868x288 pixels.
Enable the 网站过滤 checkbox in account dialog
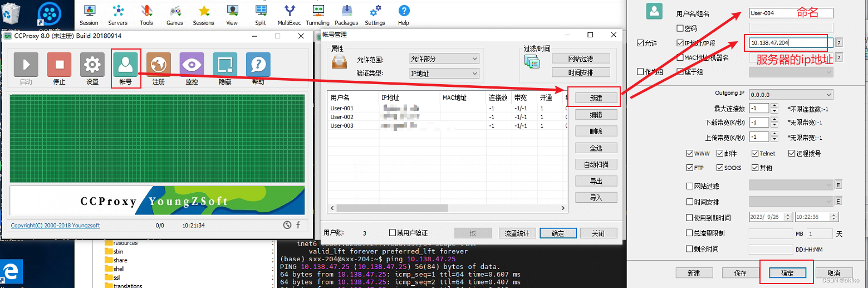[x=690, y=186]
